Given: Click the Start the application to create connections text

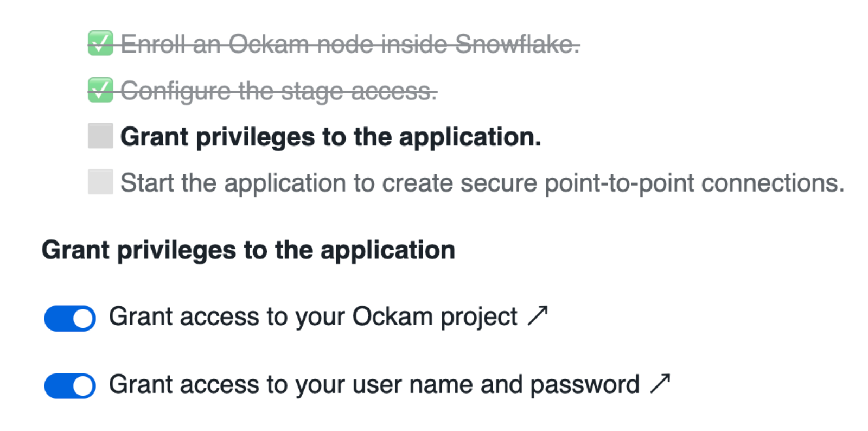Looking at the screenshot, I should pos(482,183).
